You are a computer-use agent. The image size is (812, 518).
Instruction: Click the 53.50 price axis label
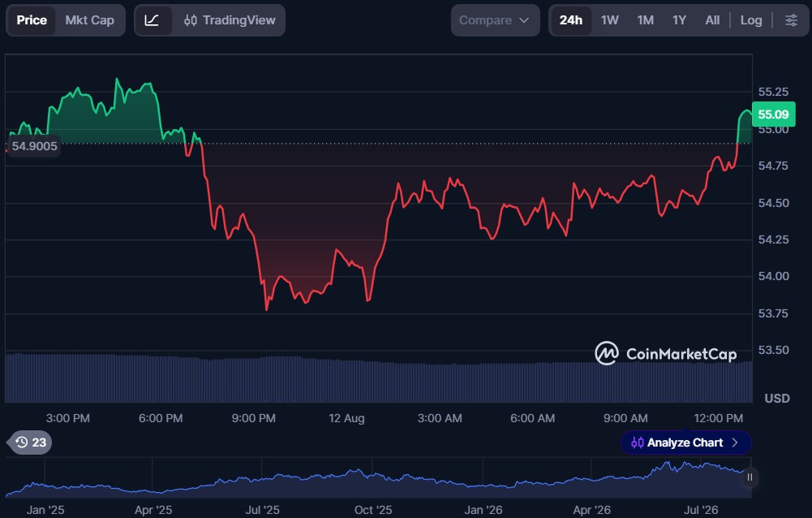773,350
